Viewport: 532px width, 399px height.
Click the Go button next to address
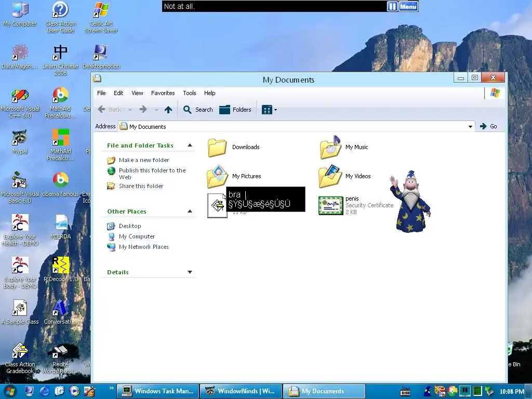[x=488, y=126]
